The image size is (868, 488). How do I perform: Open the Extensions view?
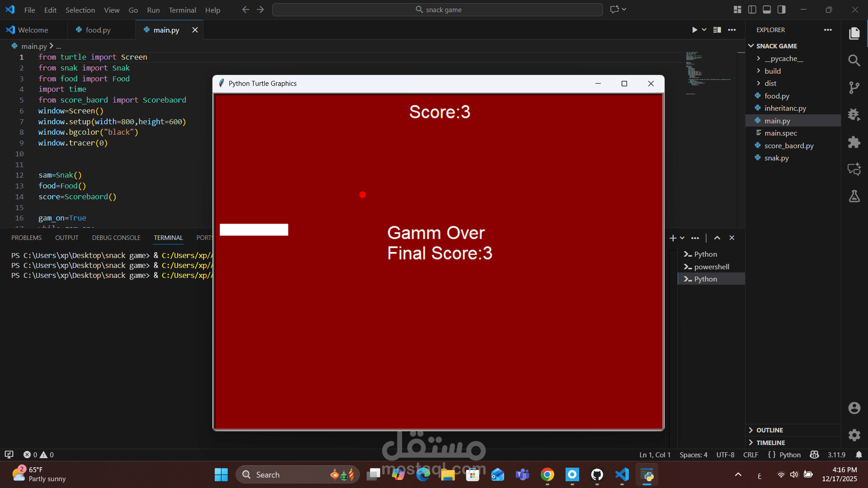(x=854, y=142)
